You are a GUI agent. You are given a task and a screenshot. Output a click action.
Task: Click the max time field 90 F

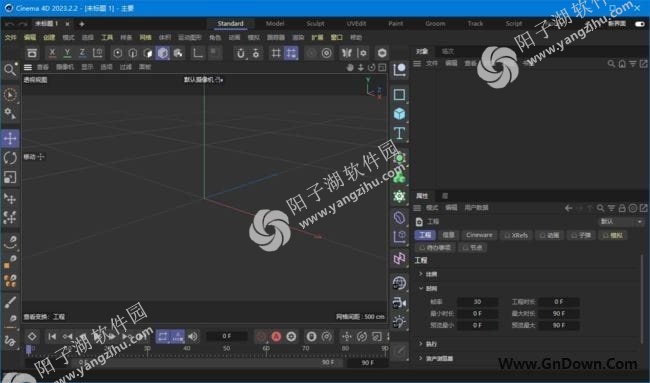point(558,313)
